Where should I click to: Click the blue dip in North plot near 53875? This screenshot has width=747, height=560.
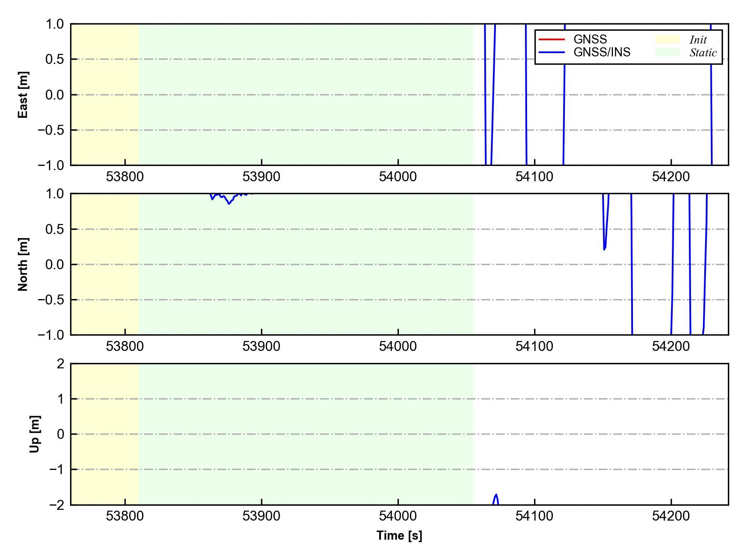(x=229, y=202)
